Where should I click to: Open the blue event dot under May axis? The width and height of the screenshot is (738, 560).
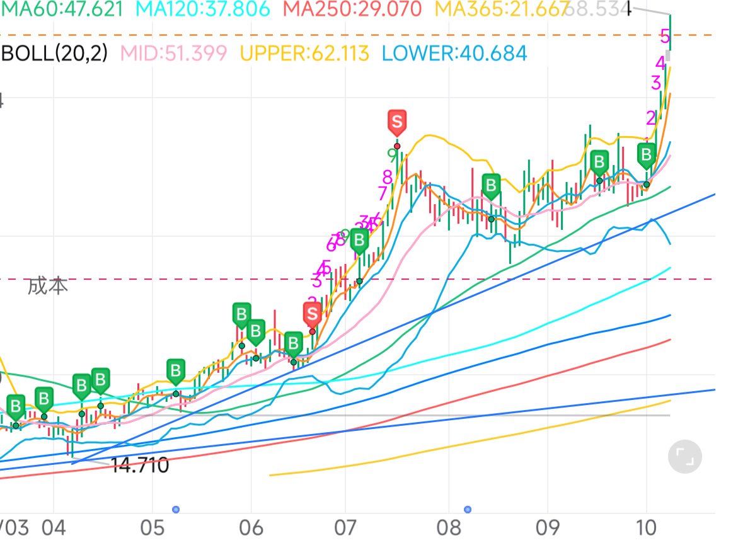(x=176, y=509)
